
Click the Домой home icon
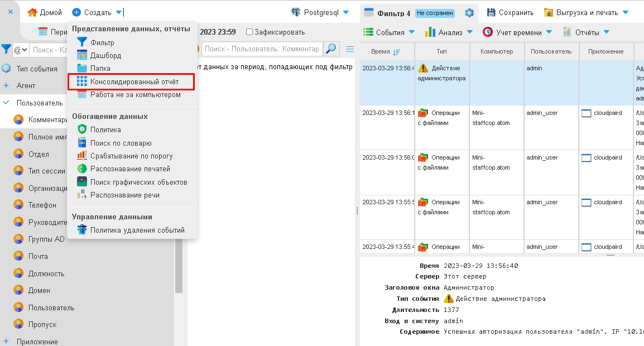(x=32, y=12)
